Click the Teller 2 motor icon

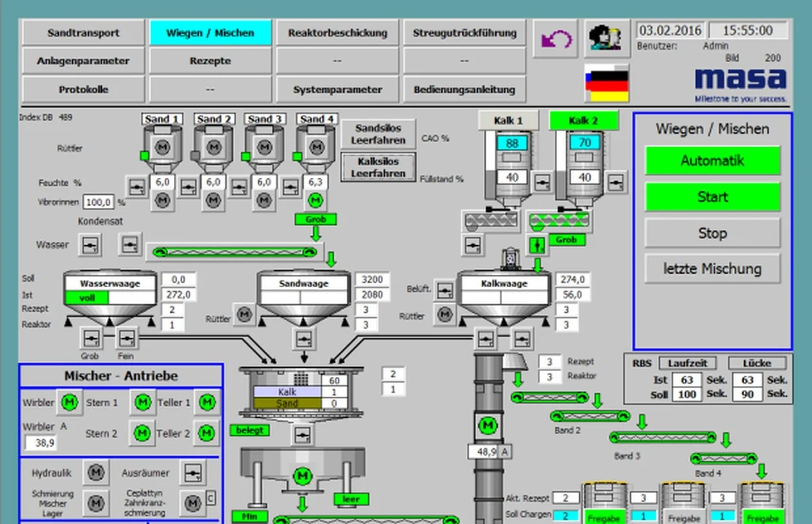pos(206,433)
